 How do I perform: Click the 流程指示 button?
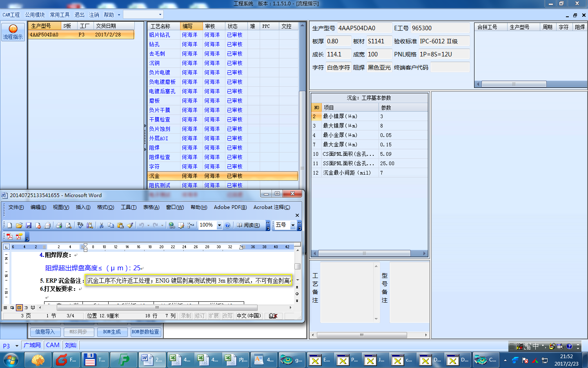click(x=13, y=32)
